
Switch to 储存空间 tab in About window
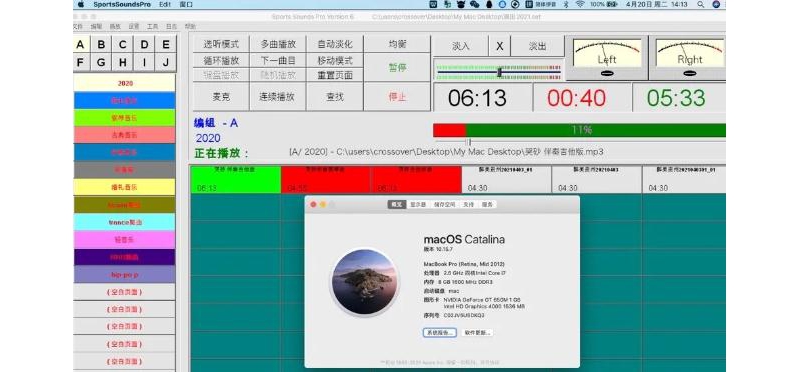(x=444, y=204)
